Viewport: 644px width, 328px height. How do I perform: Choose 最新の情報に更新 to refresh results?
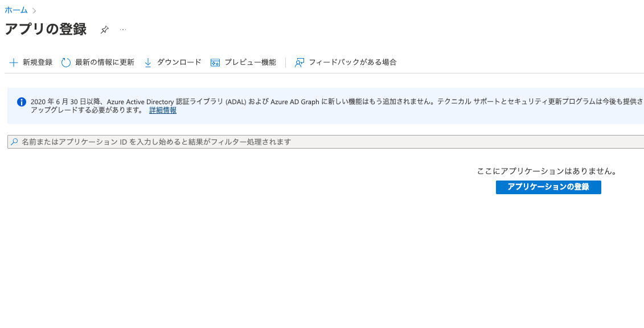104,62
